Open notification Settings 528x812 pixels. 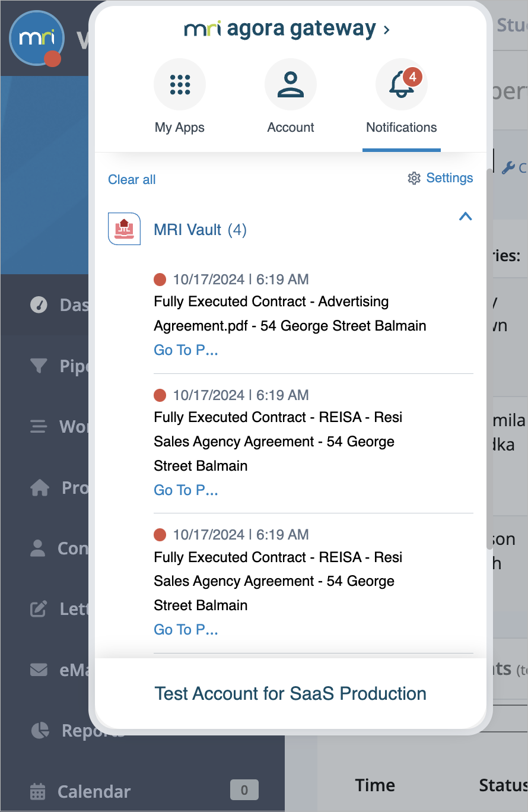pos(441,178)
